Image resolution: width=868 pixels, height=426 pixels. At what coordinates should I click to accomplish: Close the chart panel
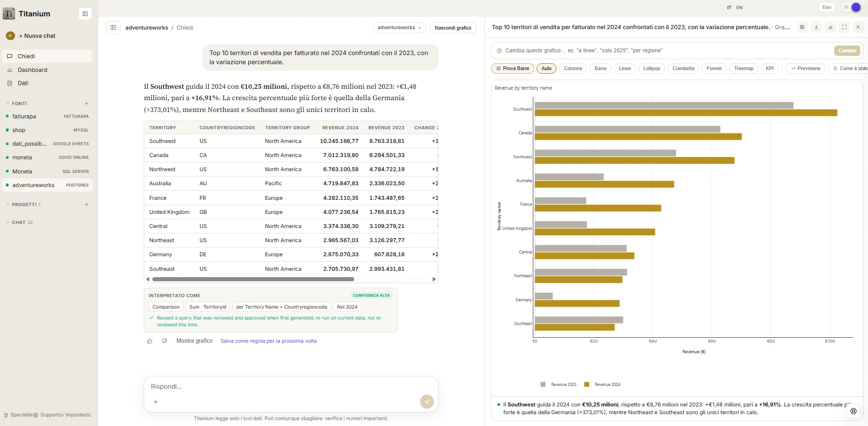[858, 27]
